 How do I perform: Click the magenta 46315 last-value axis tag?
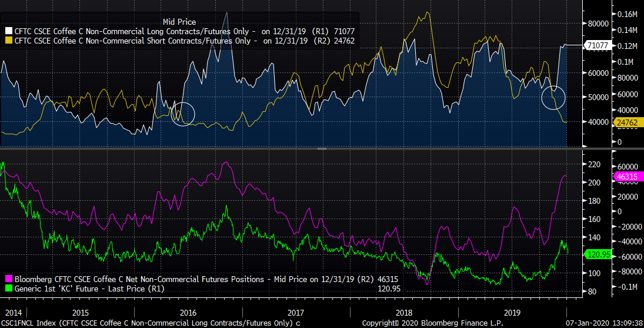(628, 177)
